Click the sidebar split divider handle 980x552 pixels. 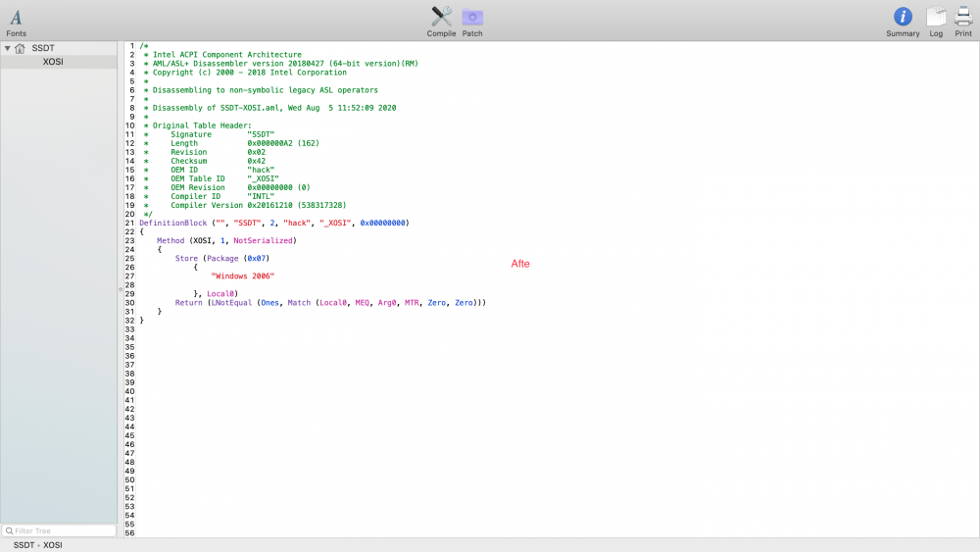pos(121,288)
